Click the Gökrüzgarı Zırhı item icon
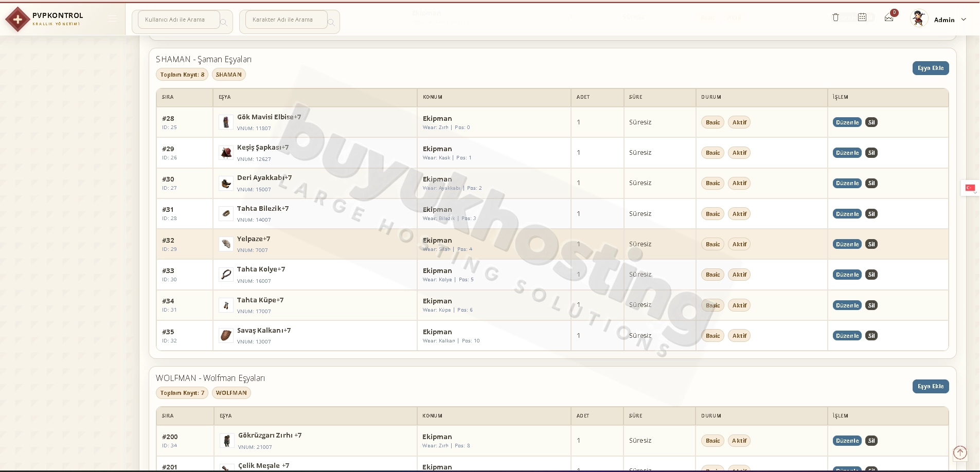 pyautogui.click(x=227, y=441)
